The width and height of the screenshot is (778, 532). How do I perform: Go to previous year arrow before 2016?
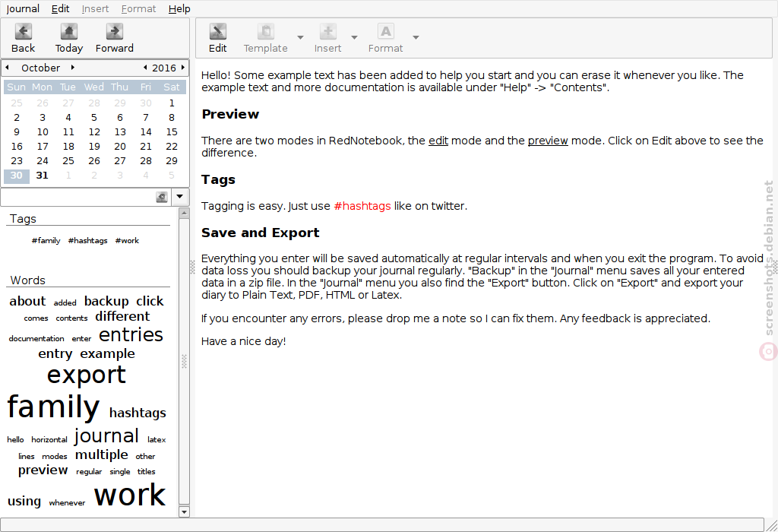(x=145, y=67)
